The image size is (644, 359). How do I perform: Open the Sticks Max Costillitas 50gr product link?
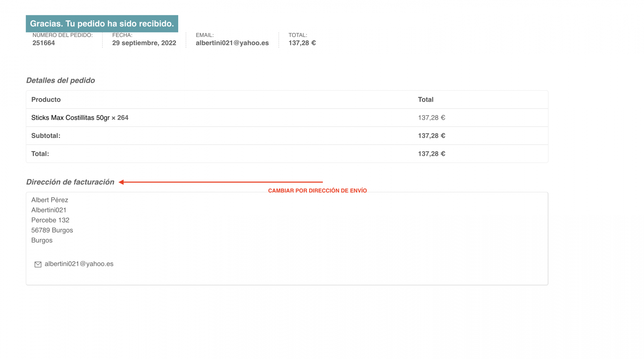[70, 118]
